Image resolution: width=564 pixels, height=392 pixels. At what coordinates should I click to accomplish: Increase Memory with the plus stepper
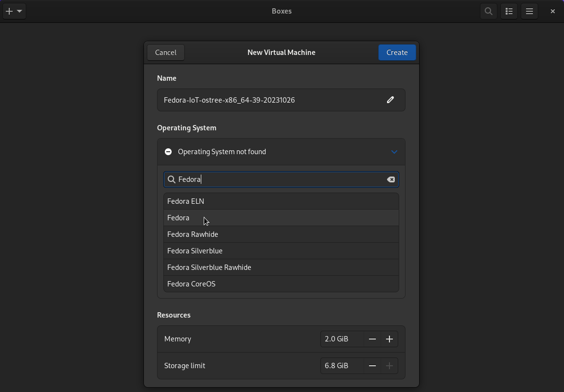tap(389, 339)
